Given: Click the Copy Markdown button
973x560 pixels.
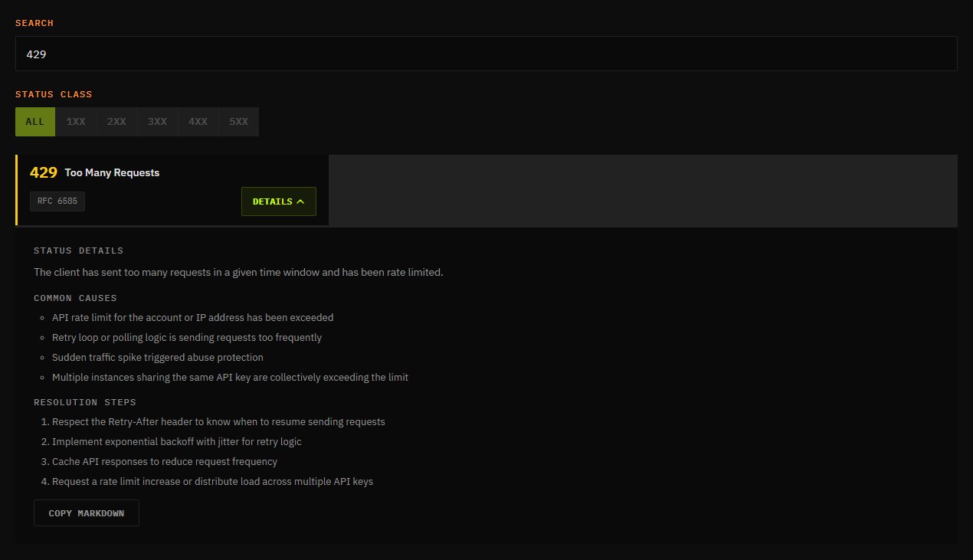Looking at the screenshot, I should click(87, 513).
